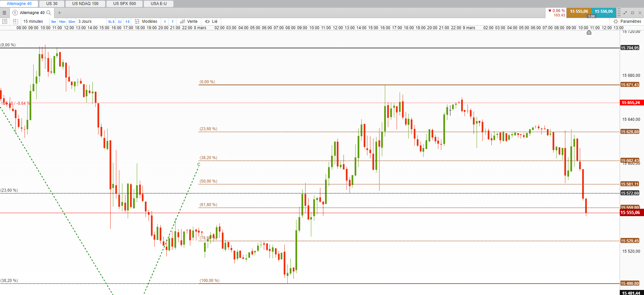The height and width of the screenshot is (295, 644).
Task: Switch to the USA E-U tab
Action: click(159, 4)
